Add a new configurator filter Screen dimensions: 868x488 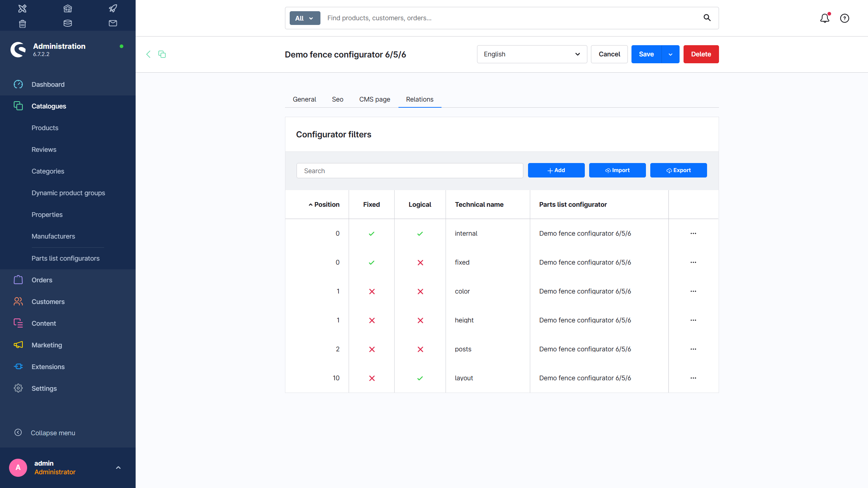[556, 170]
